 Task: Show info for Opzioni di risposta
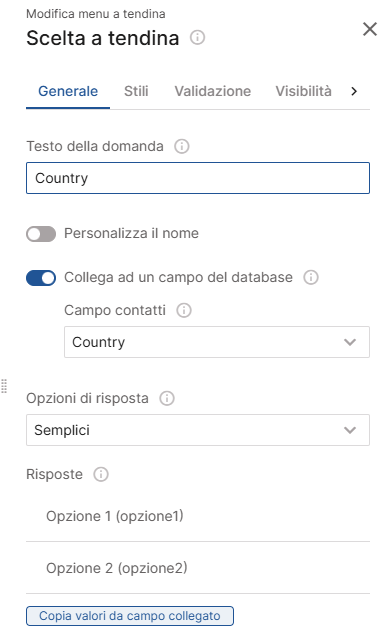(x=167, y=398)
